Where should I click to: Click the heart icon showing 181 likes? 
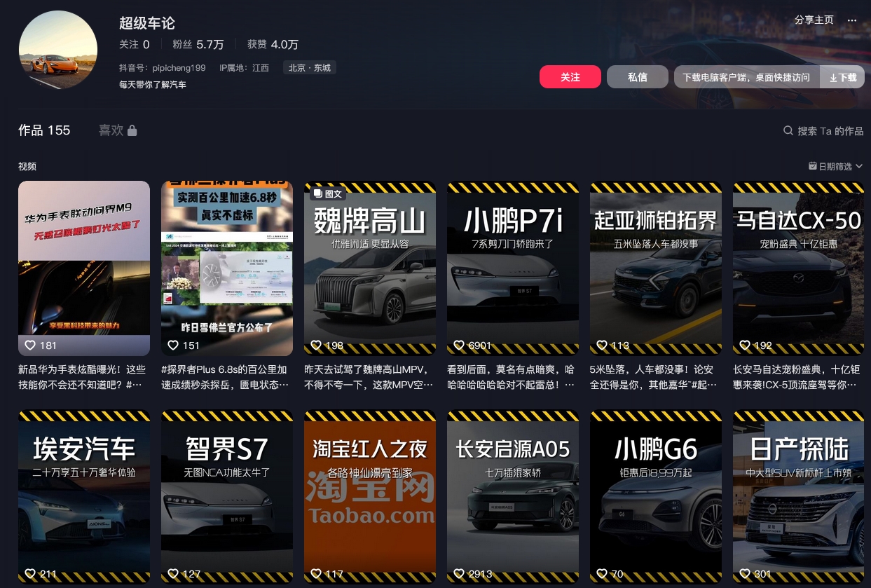pos(30,345)
